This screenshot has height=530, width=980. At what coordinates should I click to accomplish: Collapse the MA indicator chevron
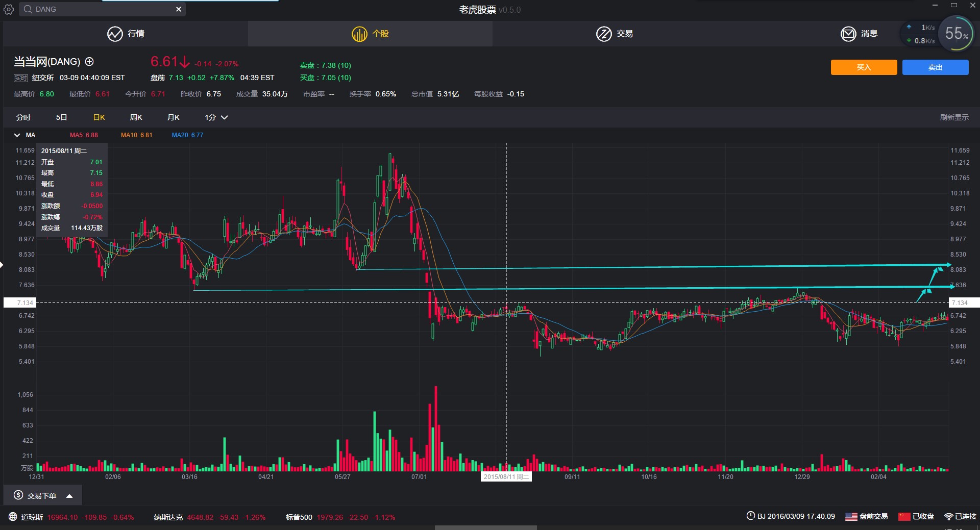coord(17,135)
